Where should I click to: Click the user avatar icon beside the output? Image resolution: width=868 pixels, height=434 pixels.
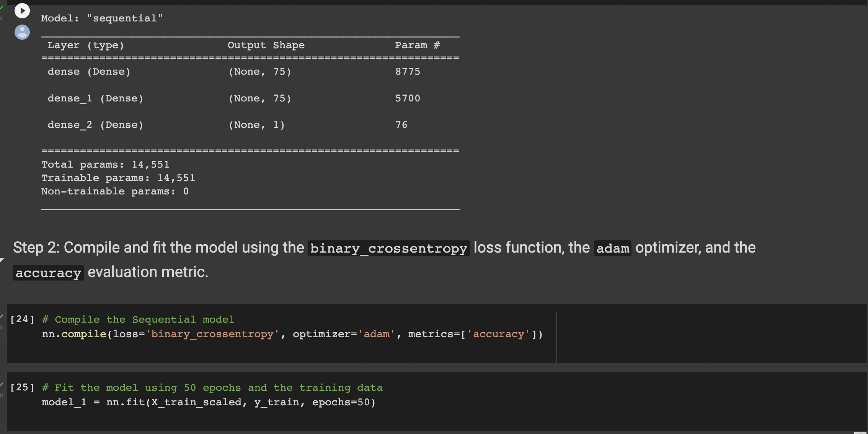22,32
